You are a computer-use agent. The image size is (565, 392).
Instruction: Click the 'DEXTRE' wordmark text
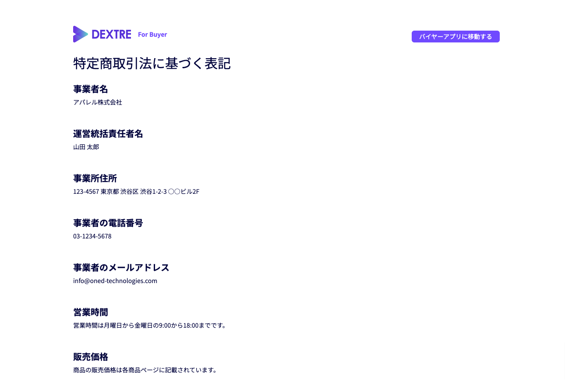point(111,34)
